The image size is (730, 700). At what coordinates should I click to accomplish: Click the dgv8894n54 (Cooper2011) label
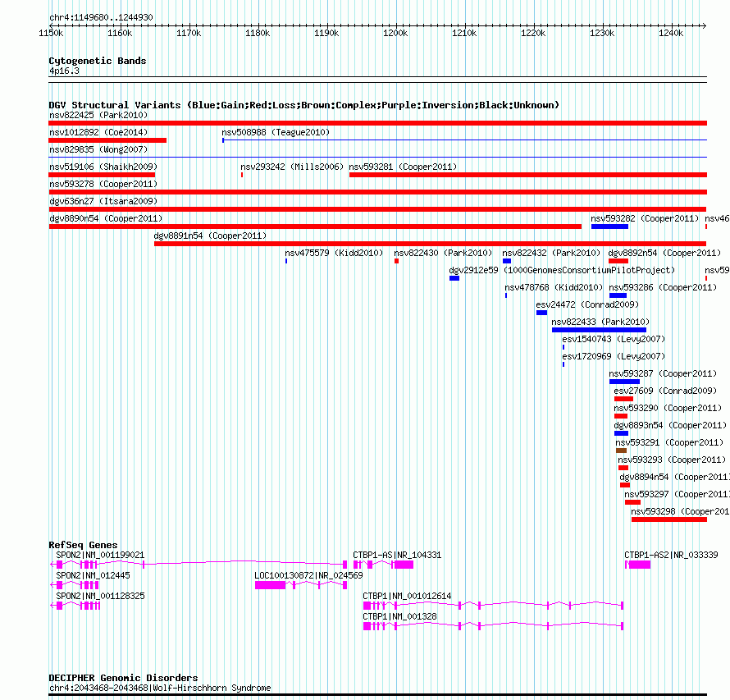(674, 477)
